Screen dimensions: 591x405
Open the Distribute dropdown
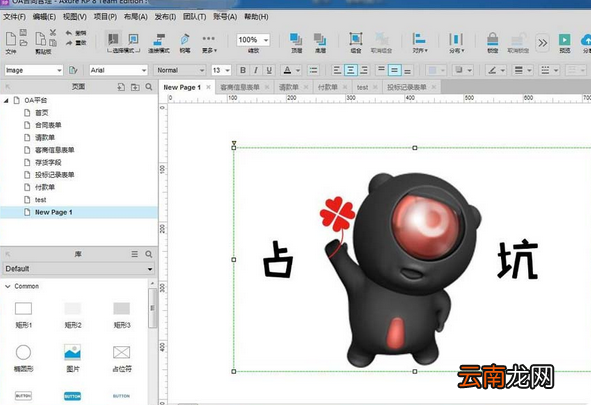456,42
